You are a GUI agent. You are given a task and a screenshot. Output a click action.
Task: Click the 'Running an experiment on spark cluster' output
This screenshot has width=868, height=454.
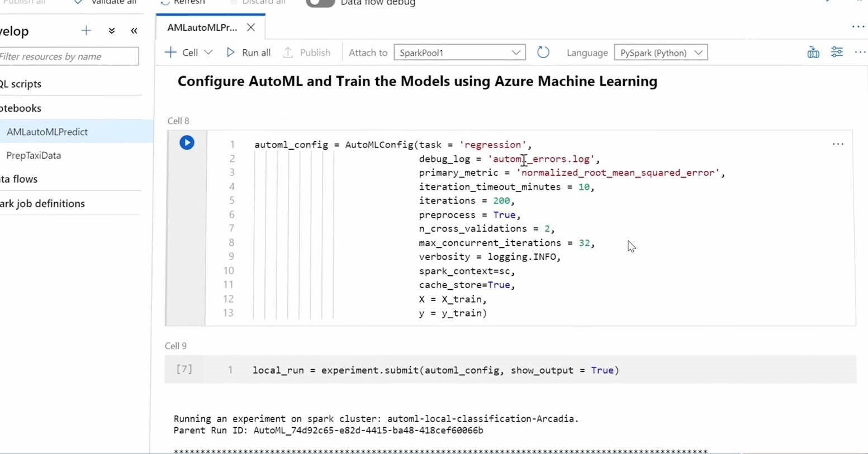[376, 418]
